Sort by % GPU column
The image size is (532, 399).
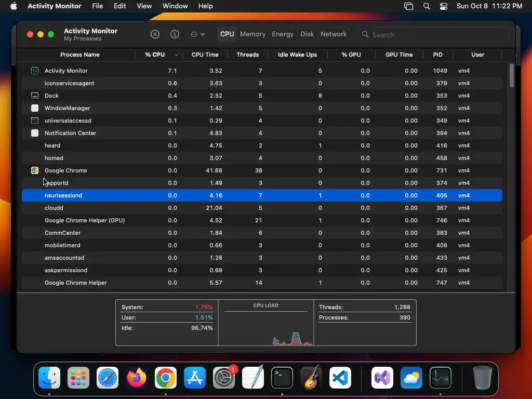pyautogui.click(x=351, y=55)
